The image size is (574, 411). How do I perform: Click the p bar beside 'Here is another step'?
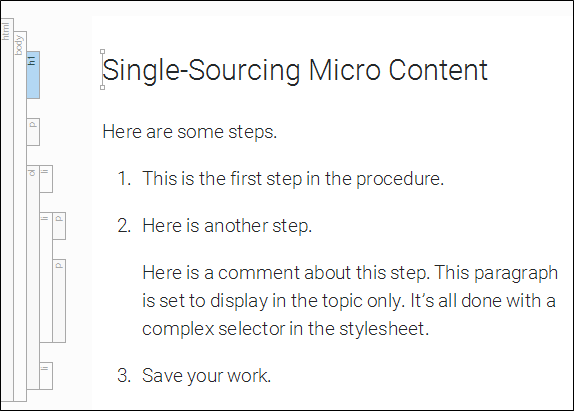coord(59,226)
